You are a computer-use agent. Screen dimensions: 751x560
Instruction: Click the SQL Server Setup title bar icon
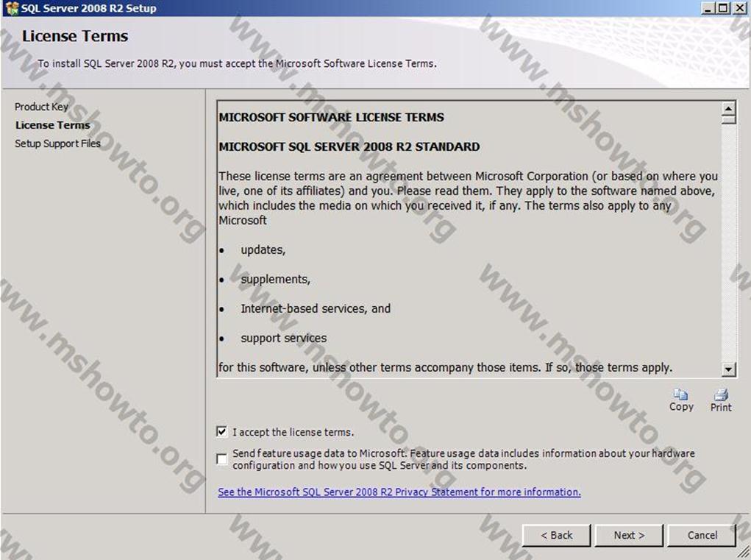point(12,8)
